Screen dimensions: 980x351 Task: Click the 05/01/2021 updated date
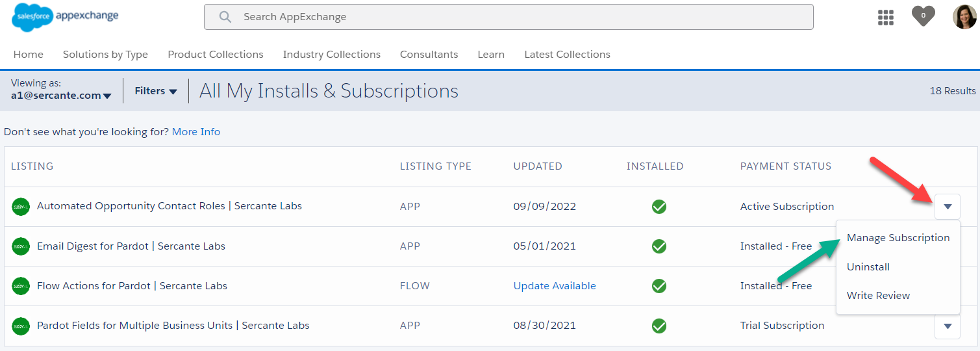tap(545, 246)
